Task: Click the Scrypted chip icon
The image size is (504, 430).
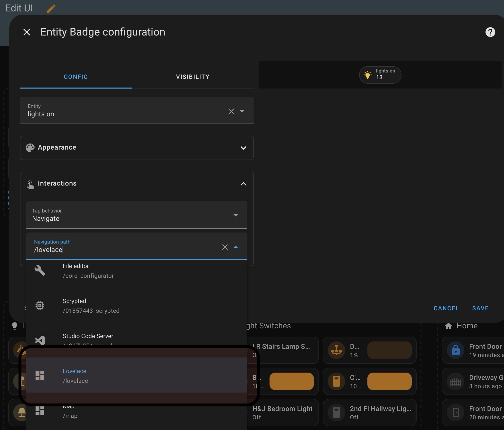Action: click(x=40, y=305)
